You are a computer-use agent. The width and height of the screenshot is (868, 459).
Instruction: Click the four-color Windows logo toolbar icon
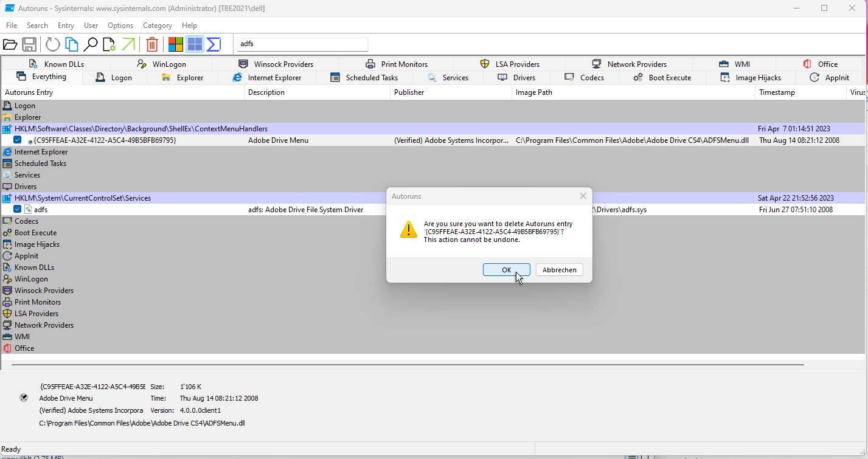(176, 44)
